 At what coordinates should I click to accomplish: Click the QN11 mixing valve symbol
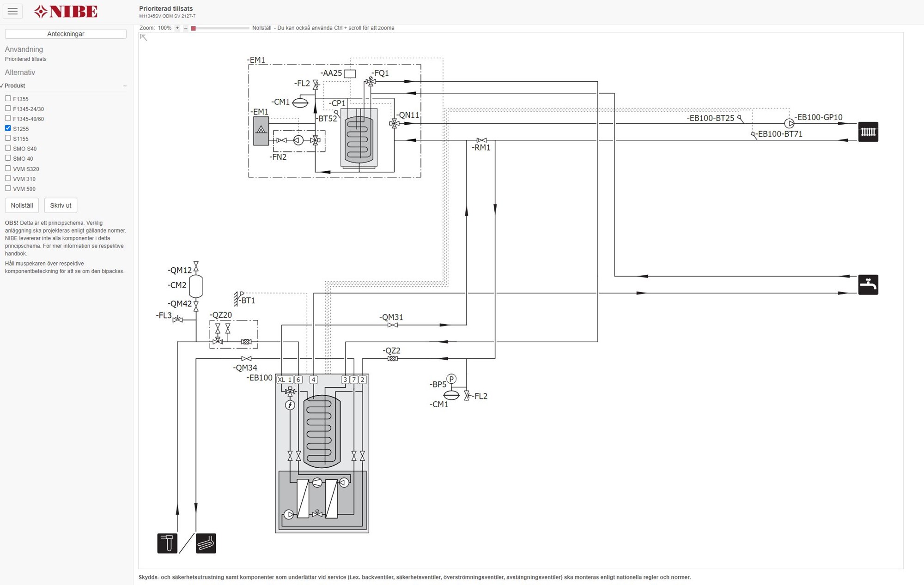[394, 123]
